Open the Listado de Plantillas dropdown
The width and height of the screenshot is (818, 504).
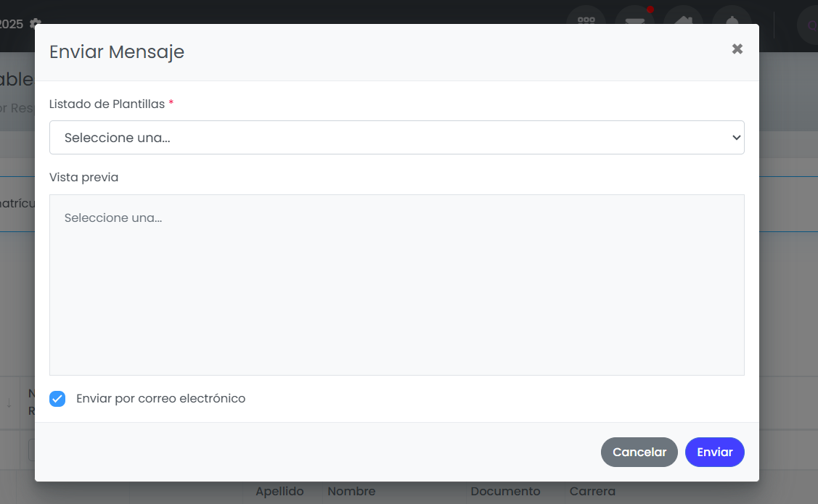(396, 138)
